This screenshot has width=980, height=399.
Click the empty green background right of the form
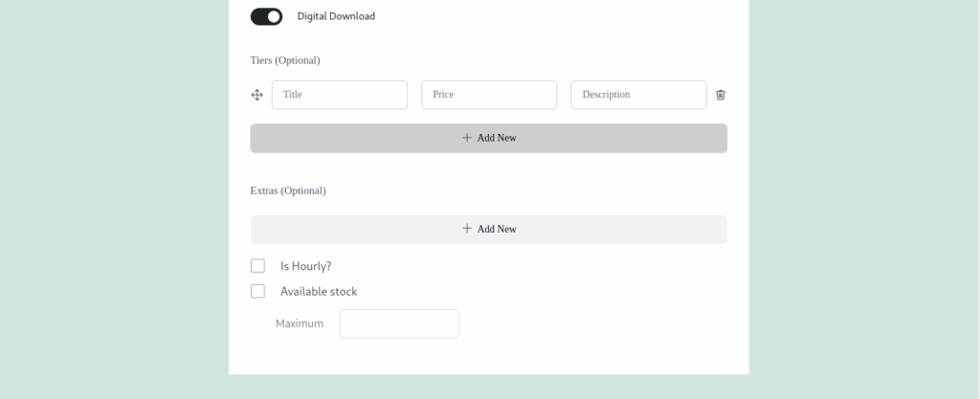pos(861,191)
